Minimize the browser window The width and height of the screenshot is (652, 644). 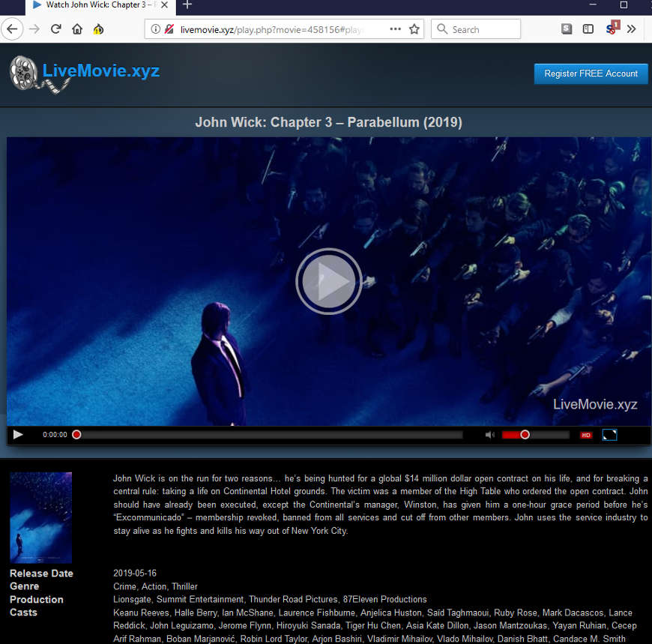pyautogui.click(x=593, y=4)
